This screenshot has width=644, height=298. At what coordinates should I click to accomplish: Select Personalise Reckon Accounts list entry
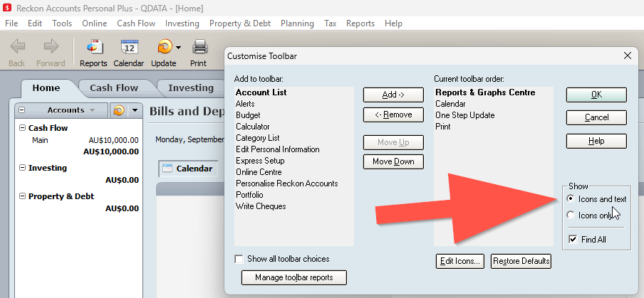pos(286,183)
